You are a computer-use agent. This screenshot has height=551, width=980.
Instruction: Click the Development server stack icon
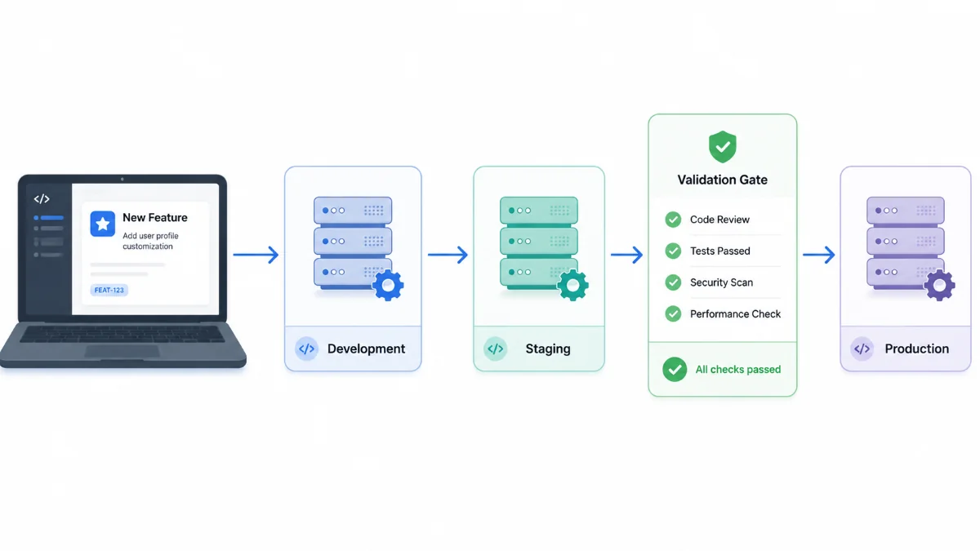pyautogui.click(x=353, y=242)
